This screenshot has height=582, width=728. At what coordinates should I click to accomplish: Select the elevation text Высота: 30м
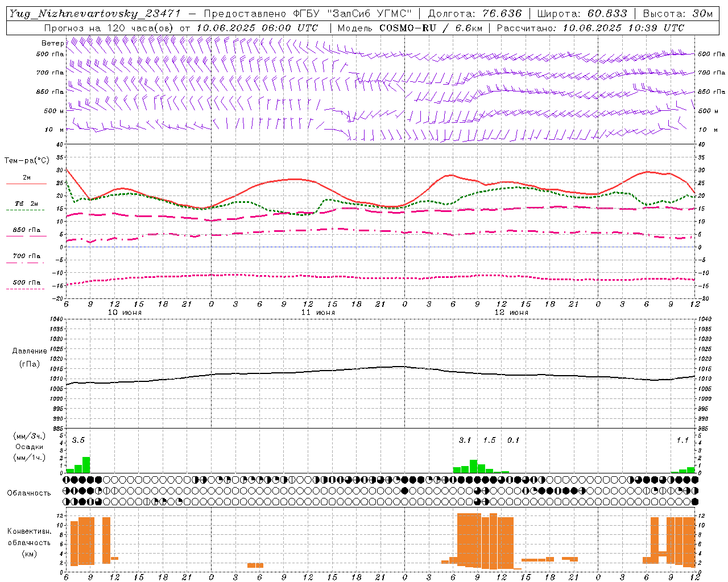pyautogui.click(x=678, y=14)
